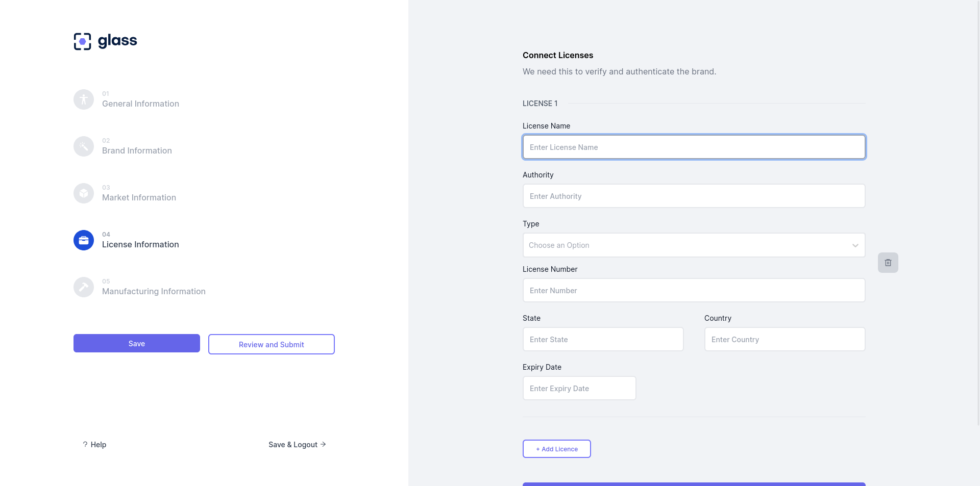Click the License Information briefcase icon

click(84, 240)
